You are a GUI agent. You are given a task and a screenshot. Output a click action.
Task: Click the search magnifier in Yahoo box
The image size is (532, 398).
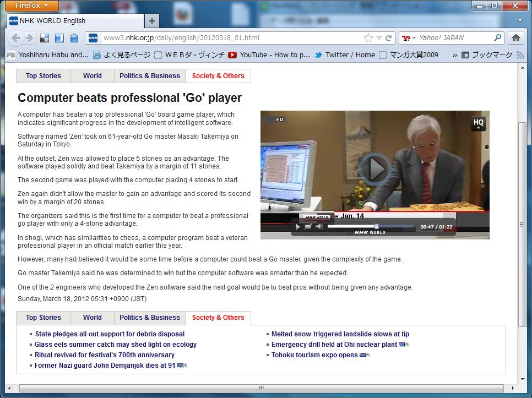click(x=497, y=38)
